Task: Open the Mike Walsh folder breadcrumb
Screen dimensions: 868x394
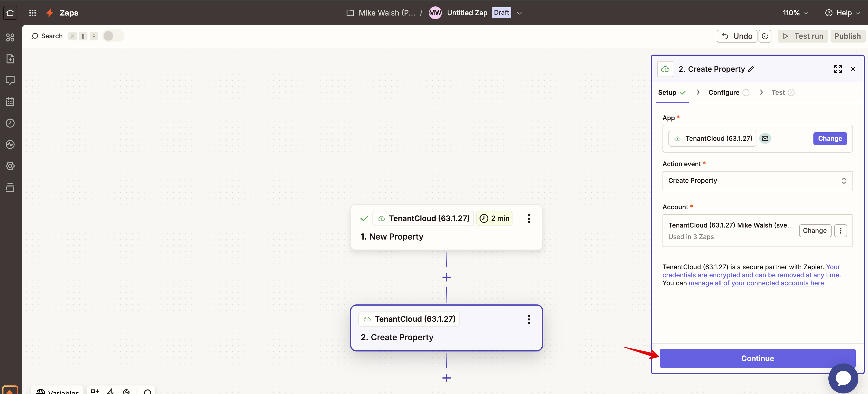Action: (381, 13)
